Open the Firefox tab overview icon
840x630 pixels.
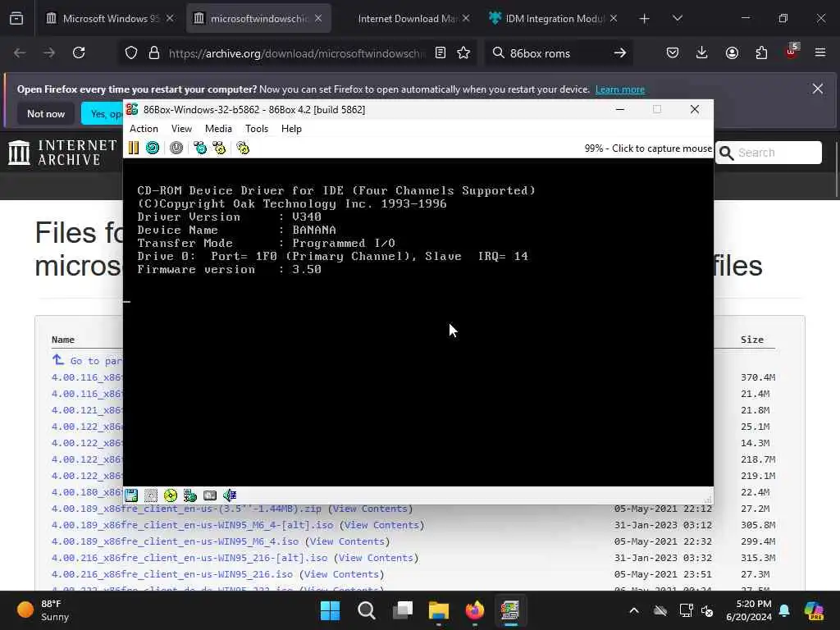tap(16, 19)
